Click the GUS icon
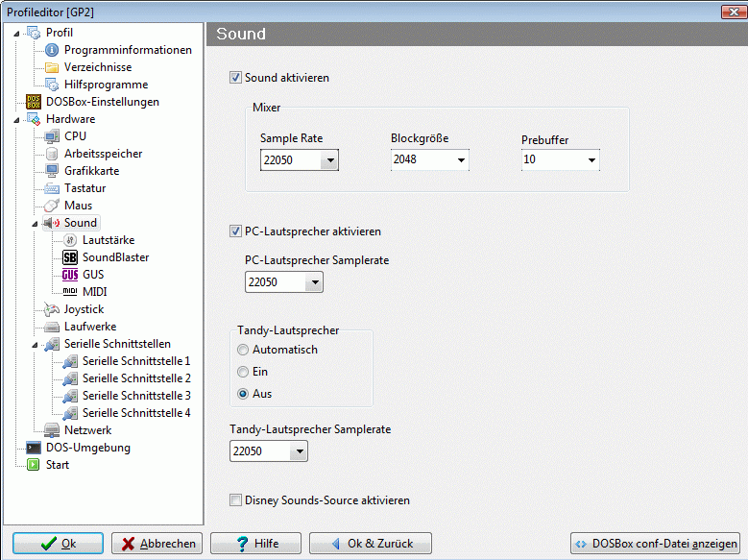 click(70, 275)
